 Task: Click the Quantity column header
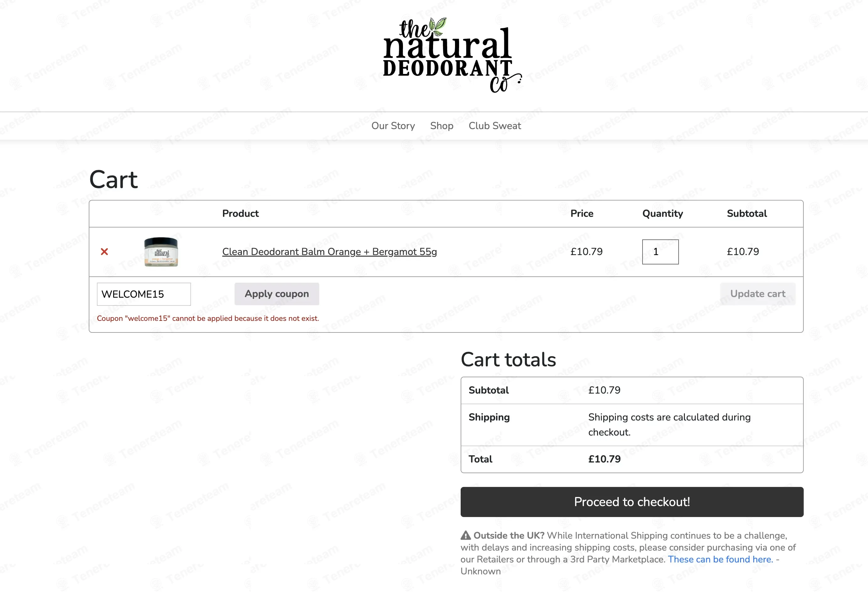[663, 213]
